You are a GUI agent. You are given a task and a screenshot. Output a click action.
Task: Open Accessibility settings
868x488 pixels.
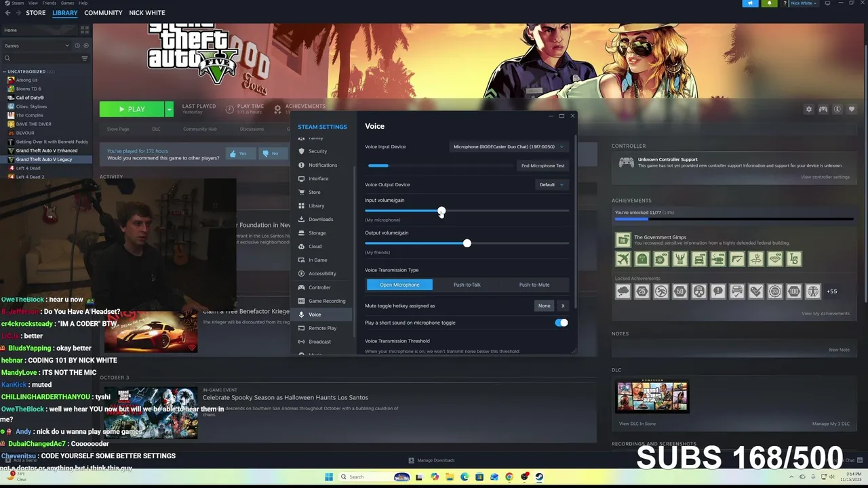point(322,273)
